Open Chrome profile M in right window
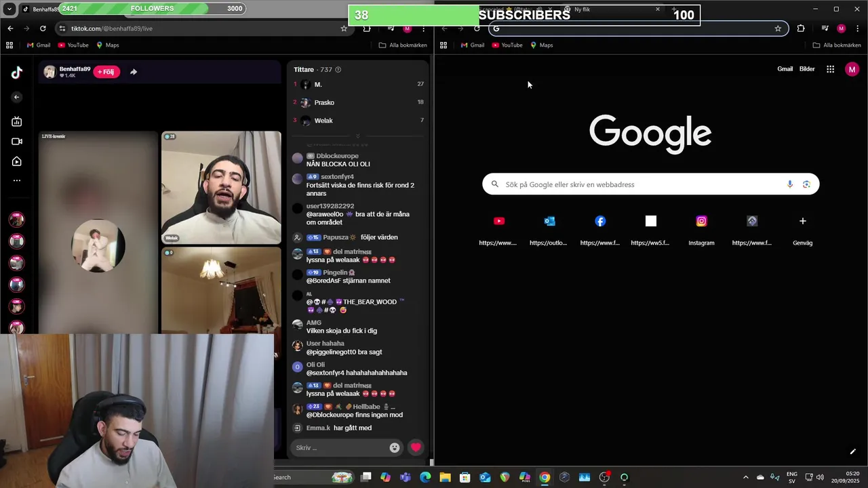The height and width of the screenshot is (488, 868). (842, 28)
